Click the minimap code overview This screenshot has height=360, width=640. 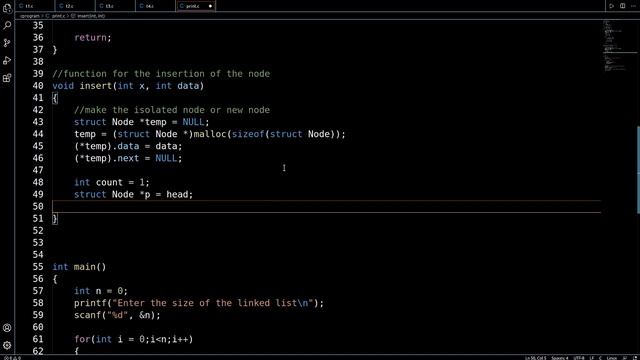[619, 45]
